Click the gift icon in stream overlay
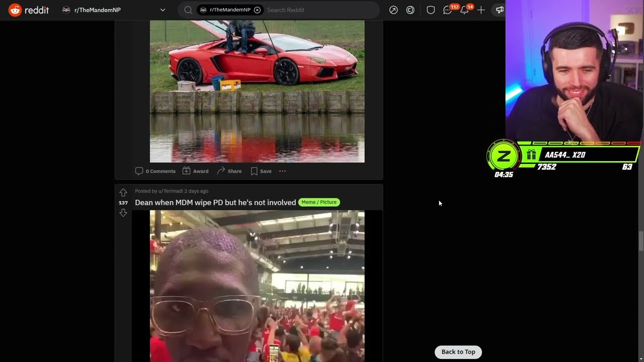The width and height of the screenshot is (644, 362). [x=531, y=155]
